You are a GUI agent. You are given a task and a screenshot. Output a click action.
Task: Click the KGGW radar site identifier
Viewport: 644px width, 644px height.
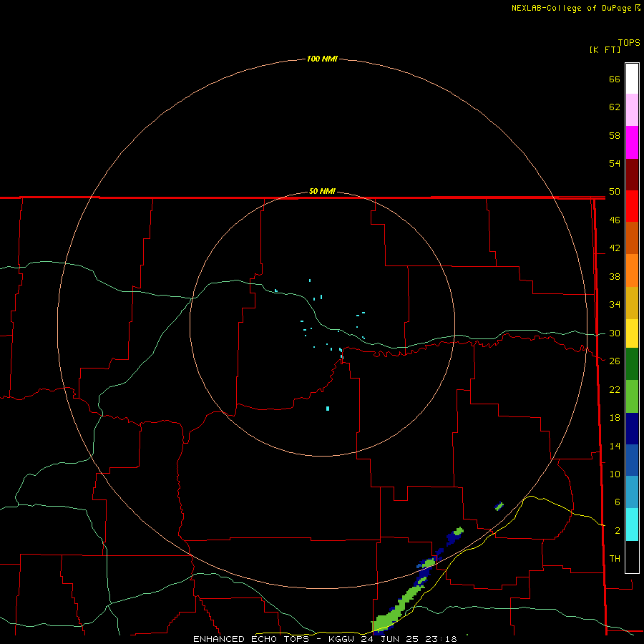341,639
